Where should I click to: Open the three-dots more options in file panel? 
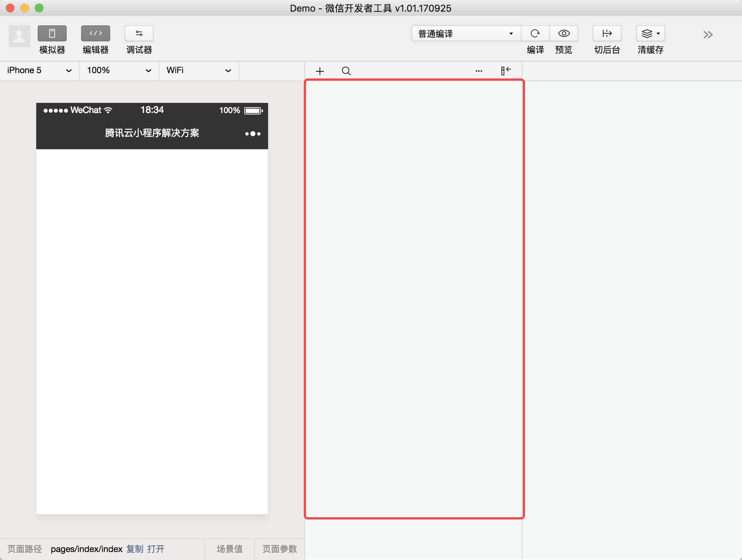[x=479, y=71]
